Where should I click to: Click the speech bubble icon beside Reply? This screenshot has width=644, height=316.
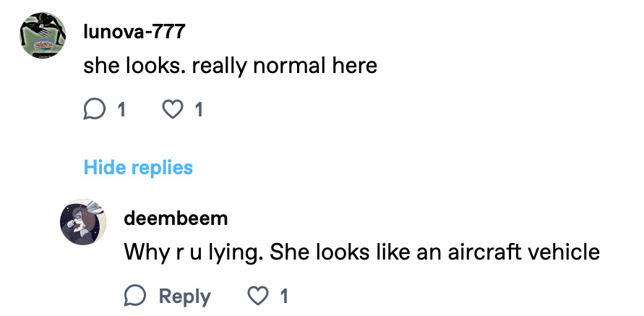pos(135,296)
